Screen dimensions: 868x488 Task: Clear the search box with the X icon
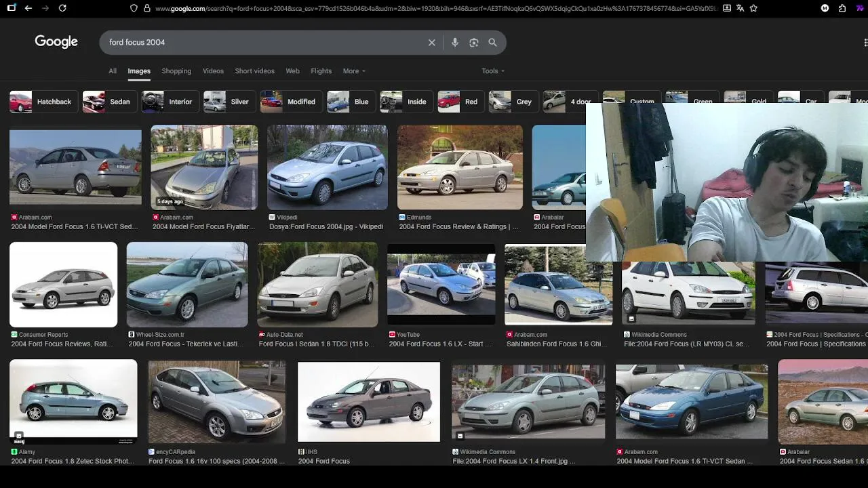click(431, 42)
